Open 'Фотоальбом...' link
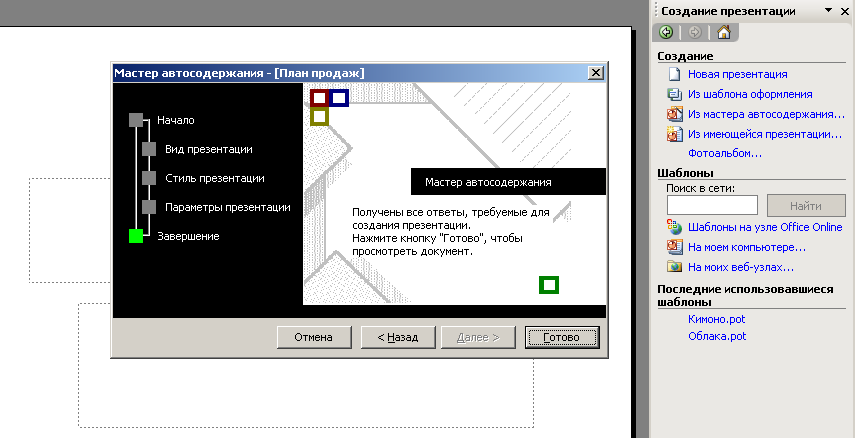The image size is (855, 438). [725, 153]
